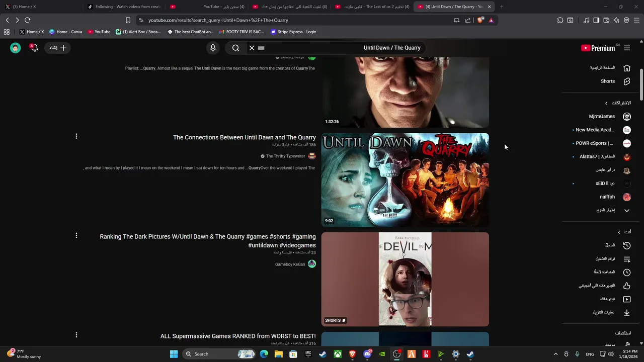Open POWR eSports subscription channel
Image resolution: width=644 pixels, height=362 pixels.
(x=602, y=143)
